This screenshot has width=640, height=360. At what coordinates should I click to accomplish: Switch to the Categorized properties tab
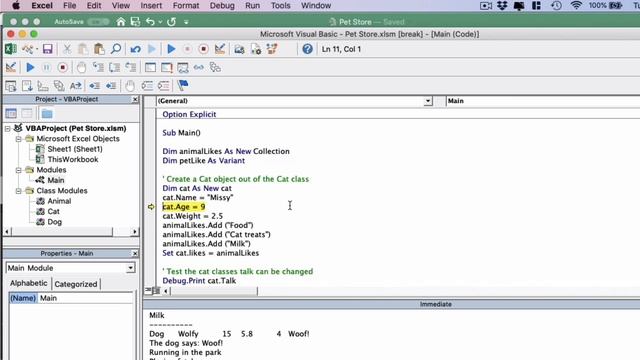pos(76,284)
